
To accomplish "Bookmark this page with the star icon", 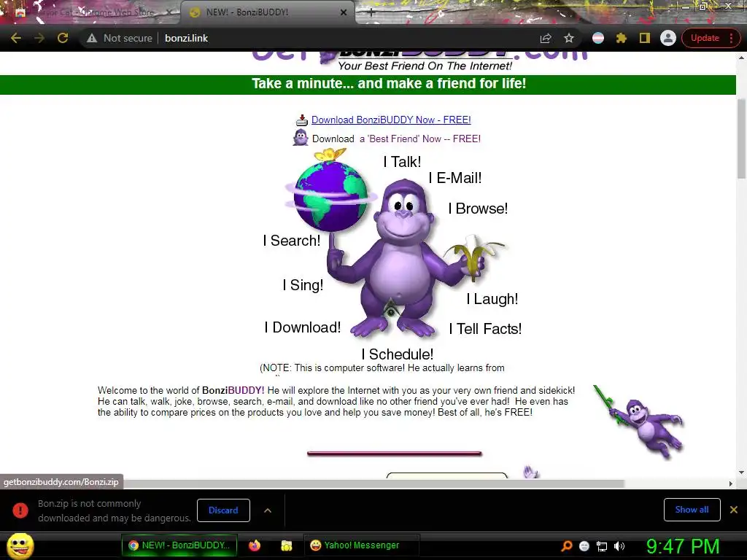I will tap(569, 38).
